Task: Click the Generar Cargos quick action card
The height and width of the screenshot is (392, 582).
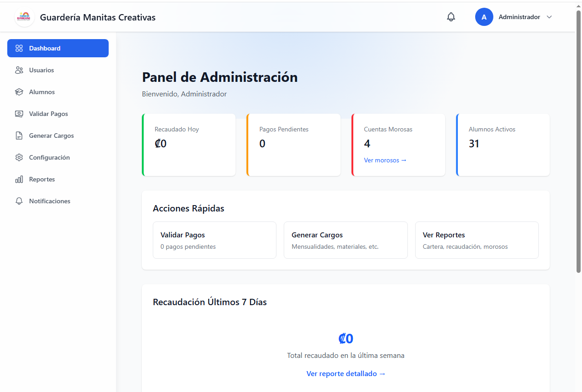Action: [x=346, y=240]
